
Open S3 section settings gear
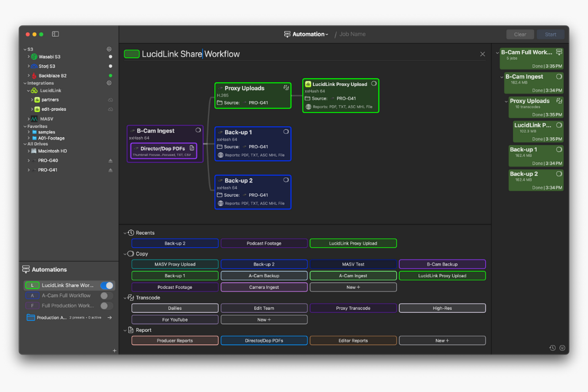pyautogui.click(x=109, y=49)
